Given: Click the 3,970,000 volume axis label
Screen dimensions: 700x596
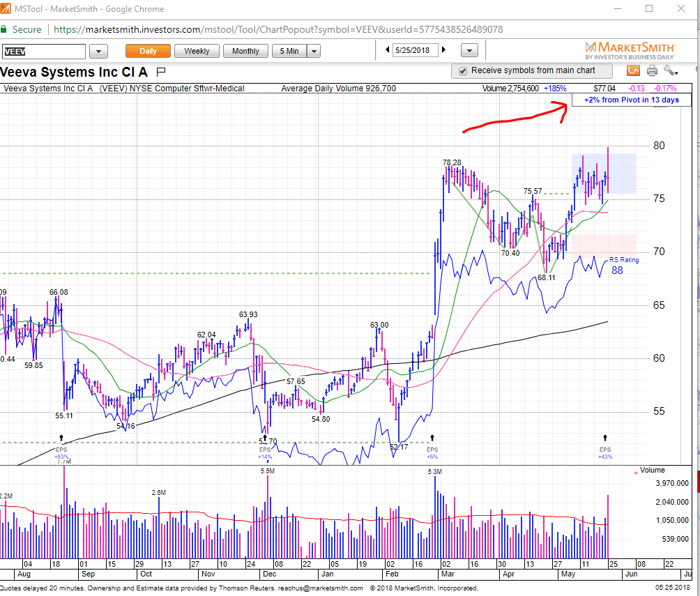Looking at the screenshot, I should coord(672,484).
